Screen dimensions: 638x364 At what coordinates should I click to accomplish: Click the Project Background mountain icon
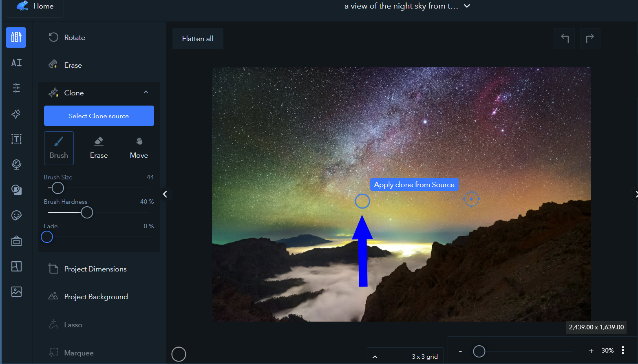(x=53, y=296)
